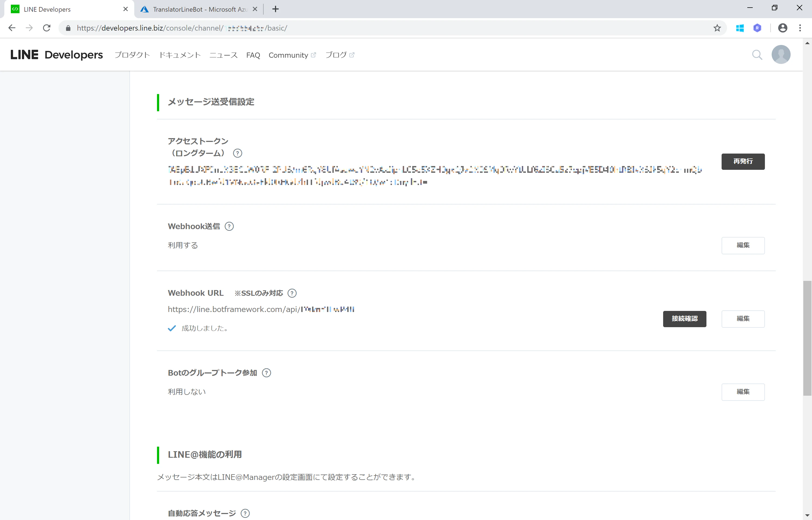Open a new browser tab
812x520 pixels.
coord(276,9)
